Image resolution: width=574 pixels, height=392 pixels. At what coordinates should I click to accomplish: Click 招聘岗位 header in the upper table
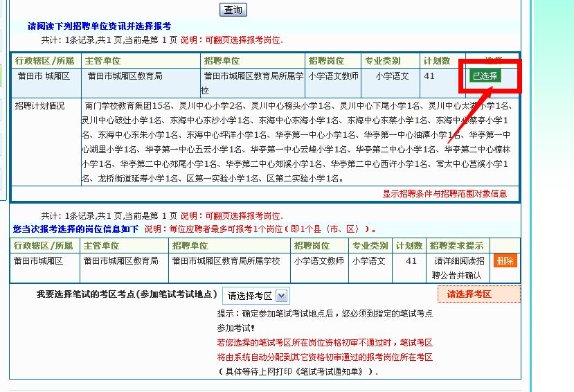pos(326,61)
